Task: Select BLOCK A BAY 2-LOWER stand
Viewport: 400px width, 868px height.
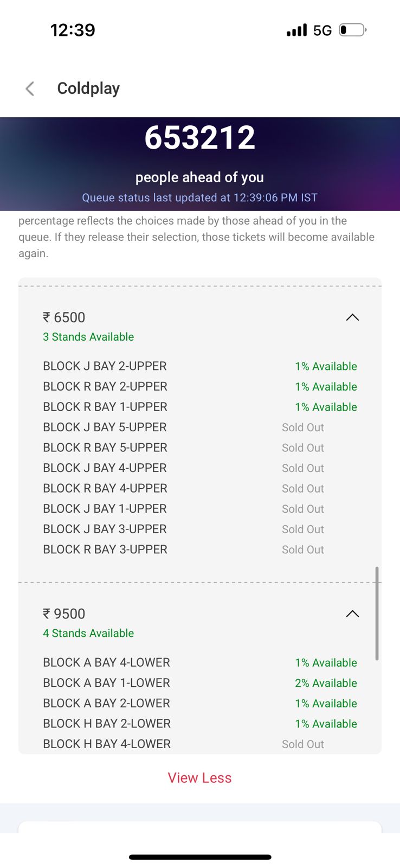Action: click(106, 704)
